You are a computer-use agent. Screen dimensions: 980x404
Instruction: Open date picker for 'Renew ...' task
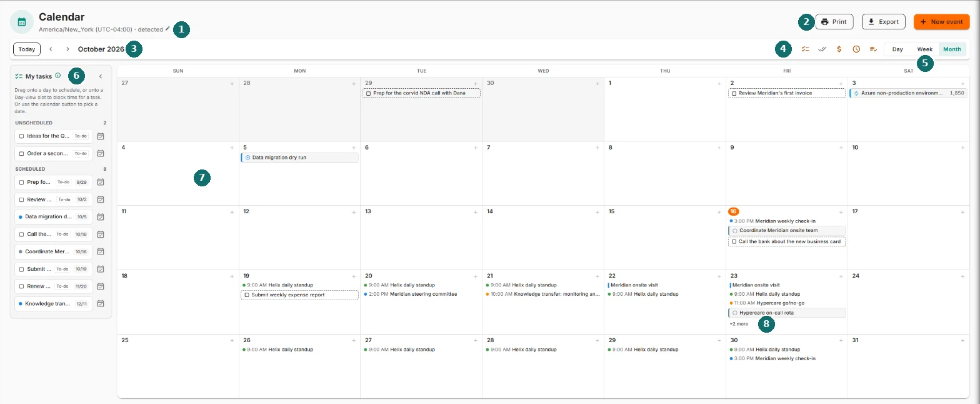click(x=100, y=286)
